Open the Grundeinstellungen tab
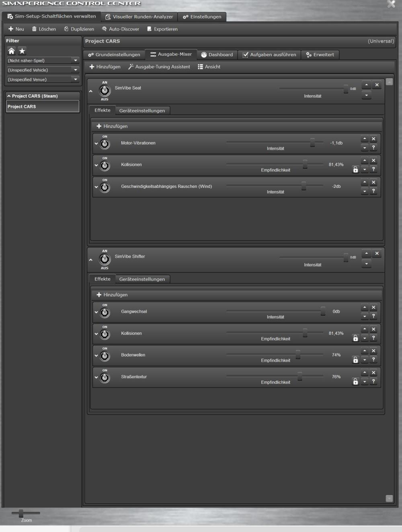The width and height of the screenshot is (402, 532). click(x=114, y=55)
